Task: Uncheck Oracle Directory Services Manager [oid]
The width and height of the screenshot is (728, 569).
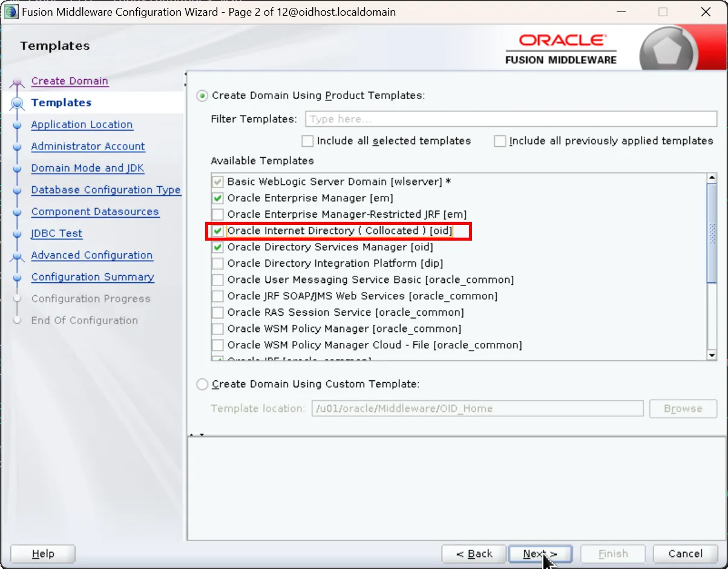Action: (218, 247)
